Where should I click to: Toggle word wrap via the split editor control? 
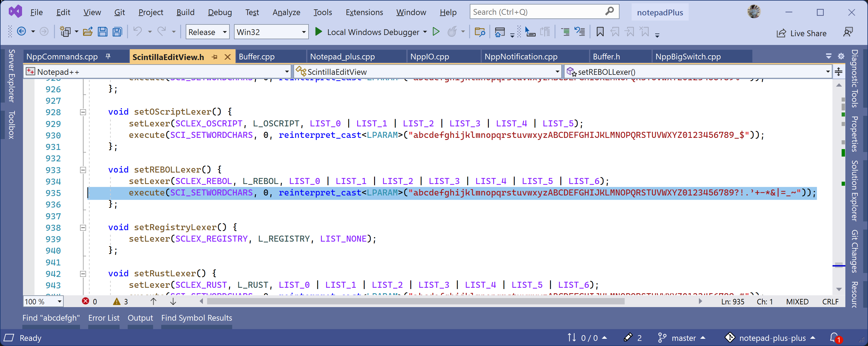pyautogui.click(x=839, y=71)
